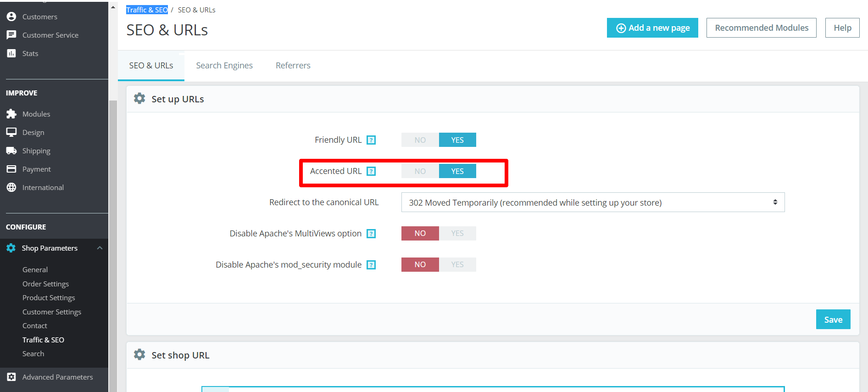Open the Traffic & SEO submenu item

tap(43, 340)
